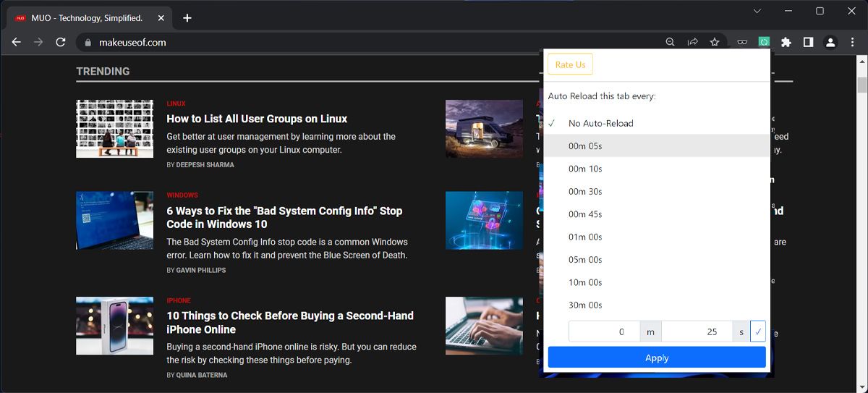Open author Gavin Phillips's page
The height and width of the screenshot is (393, 868).
coord(201,270)
